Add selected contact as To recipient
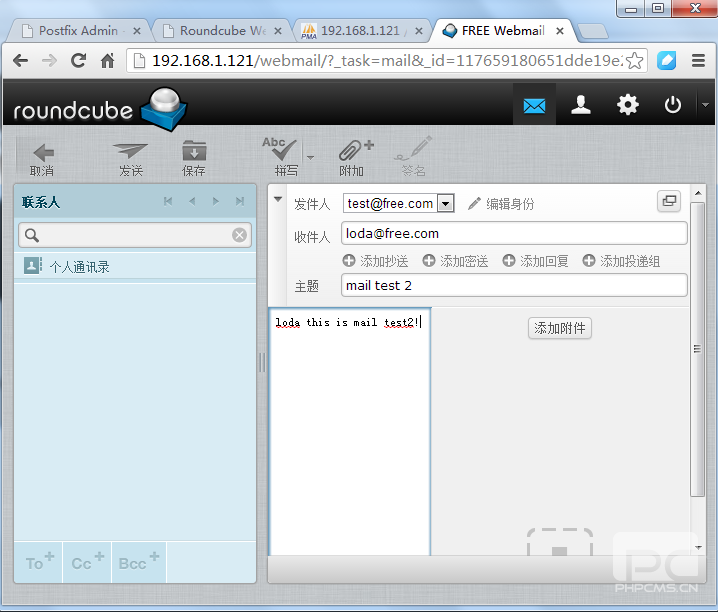 [x=39, y=562]
